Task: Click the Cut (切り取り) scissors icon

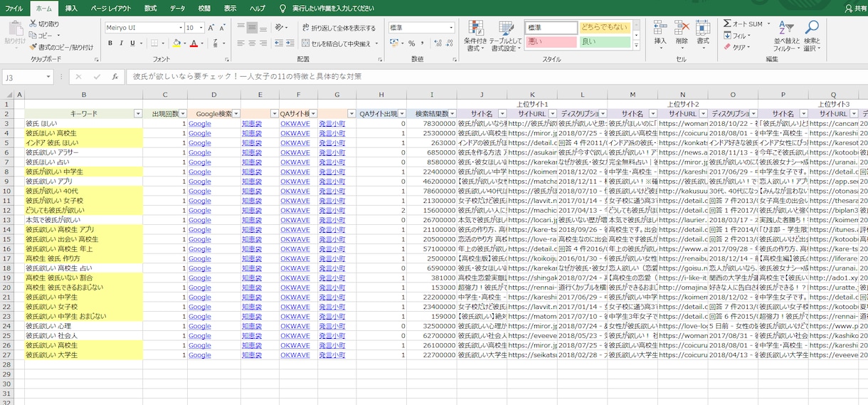Action: pos(33,23)
